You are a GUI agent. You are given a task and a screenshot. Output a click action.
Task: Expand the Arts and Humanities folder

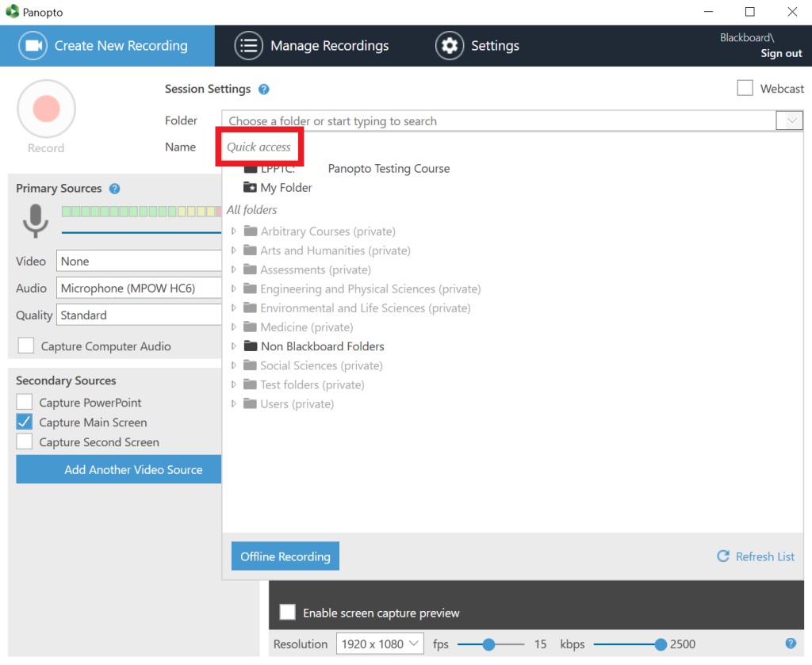(234, 250)
